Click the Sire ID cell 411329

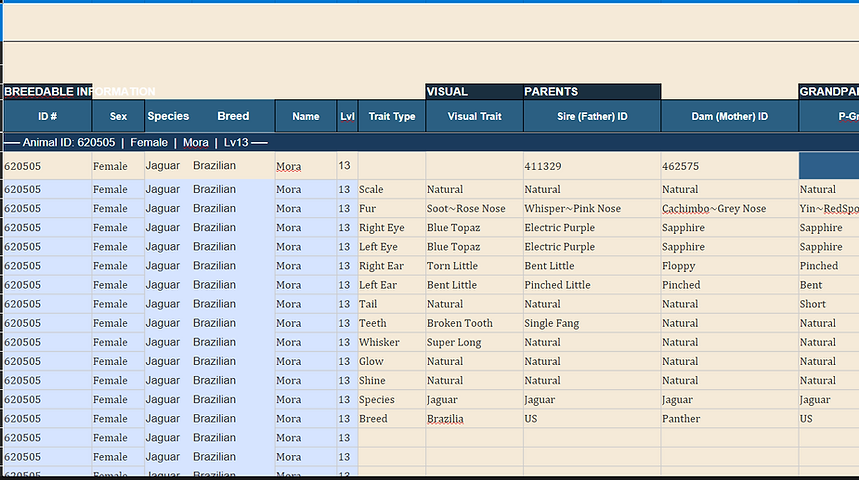click(x=592, y=166)
